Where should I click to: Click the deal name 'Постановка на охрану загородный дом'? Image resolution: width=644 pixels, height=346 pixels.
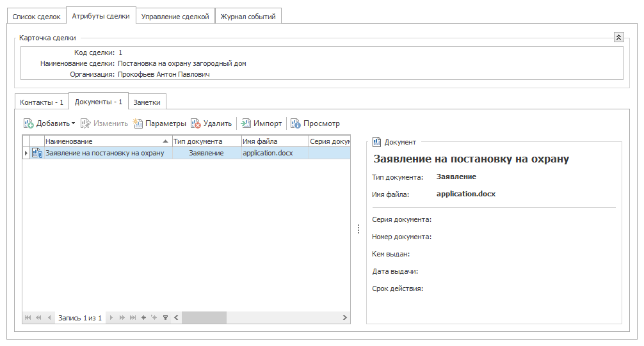coord(182,63)
